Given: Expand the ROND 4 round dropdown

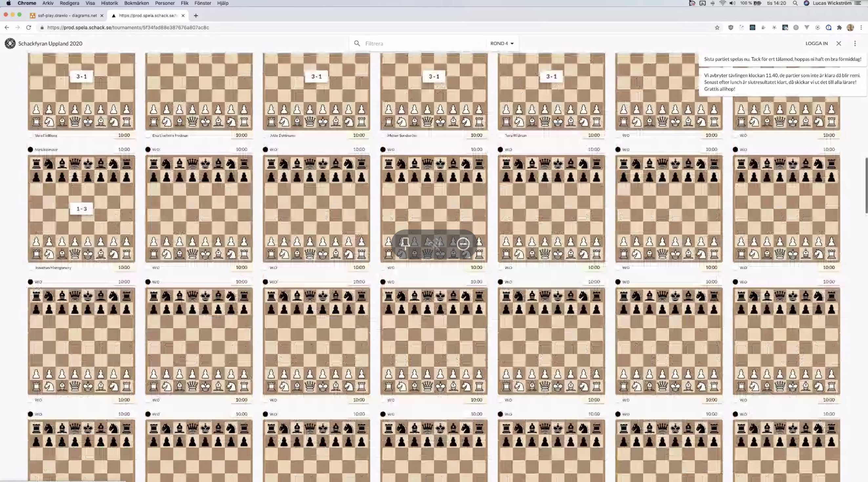Looking at the screenshot, I should click(x=502, y=44).
